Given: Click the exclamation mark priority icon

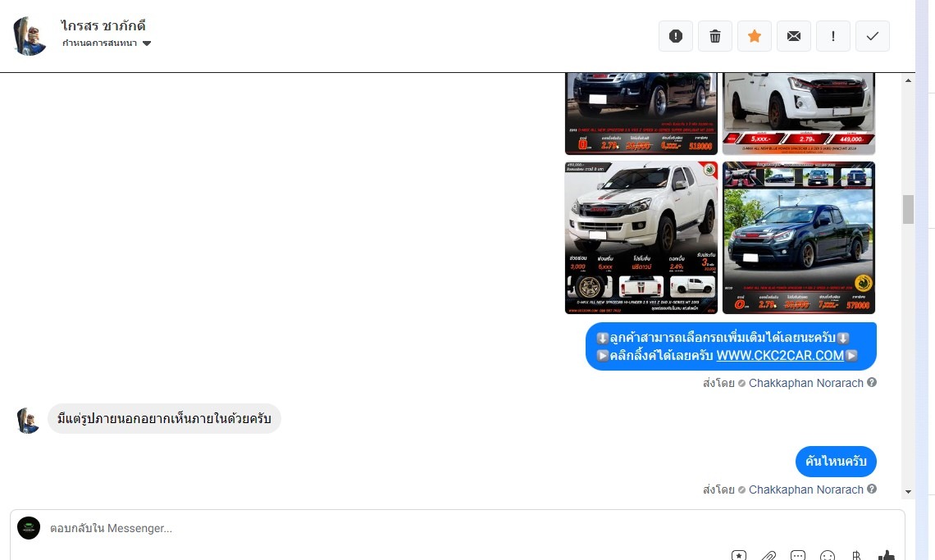Looking at the screenshot, I should [833, 36].
